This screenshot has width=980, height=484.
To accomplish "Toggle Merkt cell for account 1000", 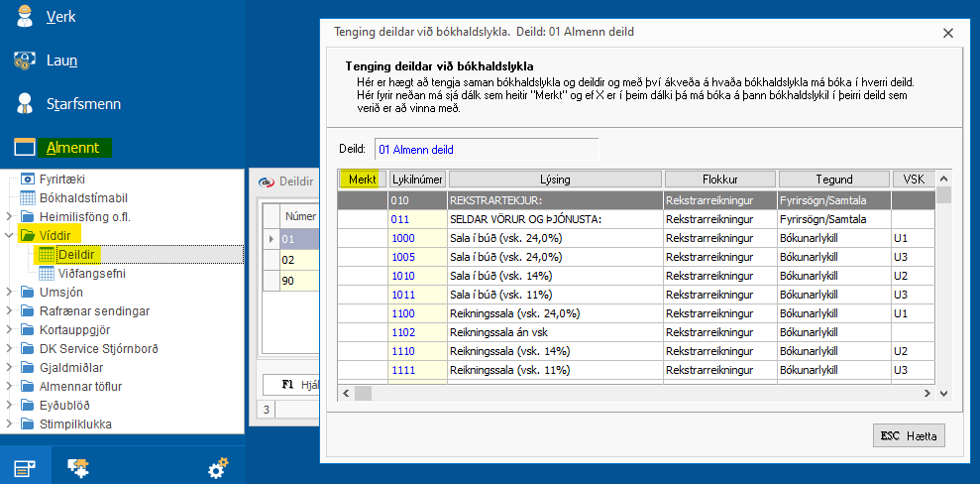I will point(362,238).
